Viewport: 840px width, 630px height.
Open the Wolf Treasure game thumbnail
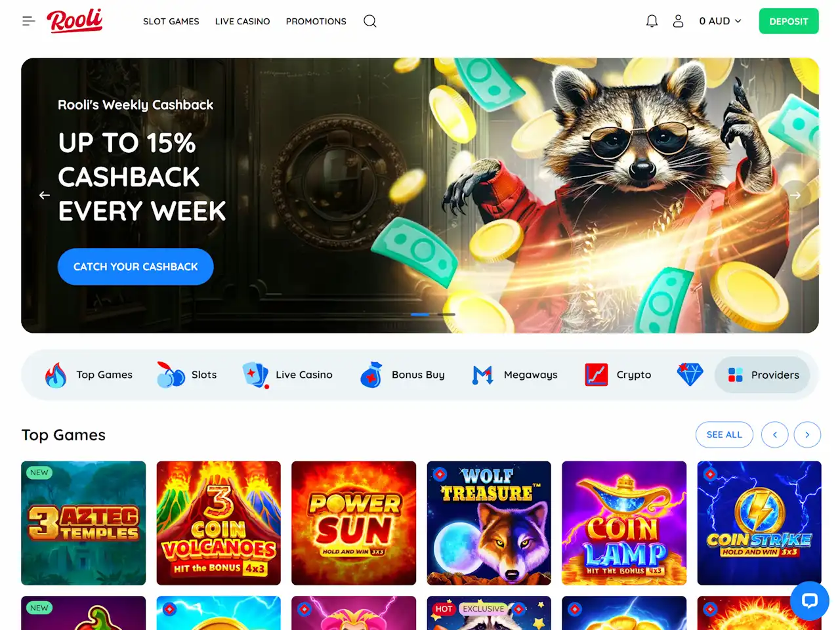[x=489, y=523]
